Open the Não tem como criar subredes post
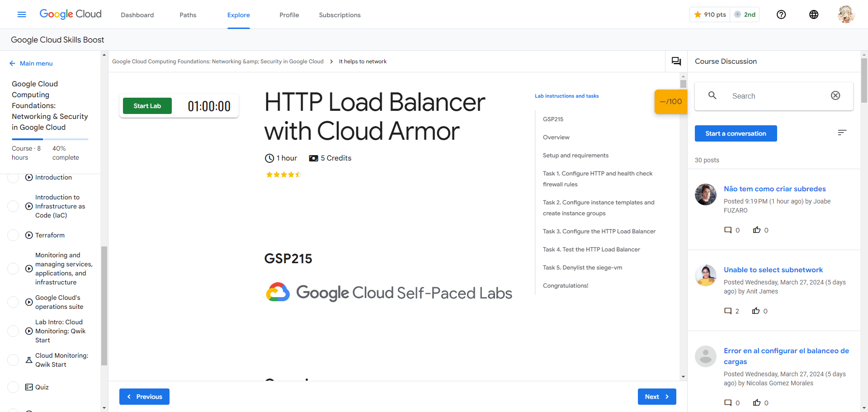The image size is (868, 412). pyautogui.click(x=775, y=189)
